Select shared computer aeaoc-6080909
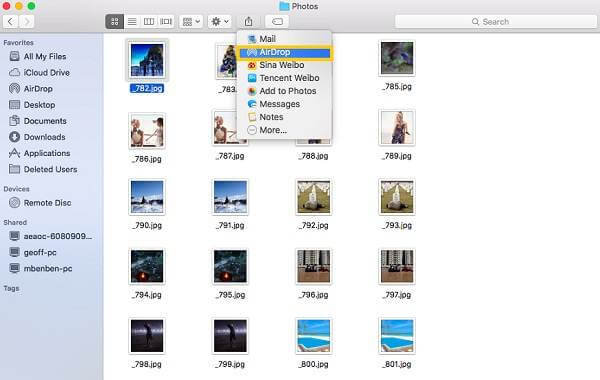 (x=50, y=236)
